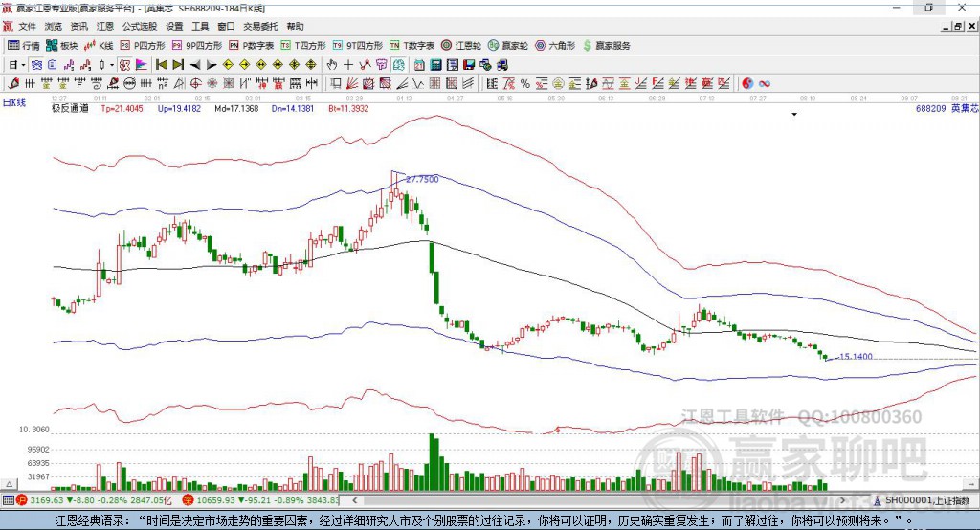This screenshot has height=530, width=980.
Task: Open the 9P四方形 tool
Action: pos(197,46)
